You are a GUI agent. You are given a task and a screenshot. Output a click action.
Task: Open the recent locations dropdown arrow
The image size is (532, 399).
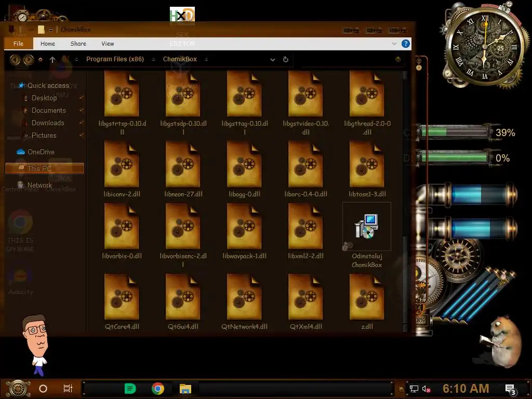41,59
